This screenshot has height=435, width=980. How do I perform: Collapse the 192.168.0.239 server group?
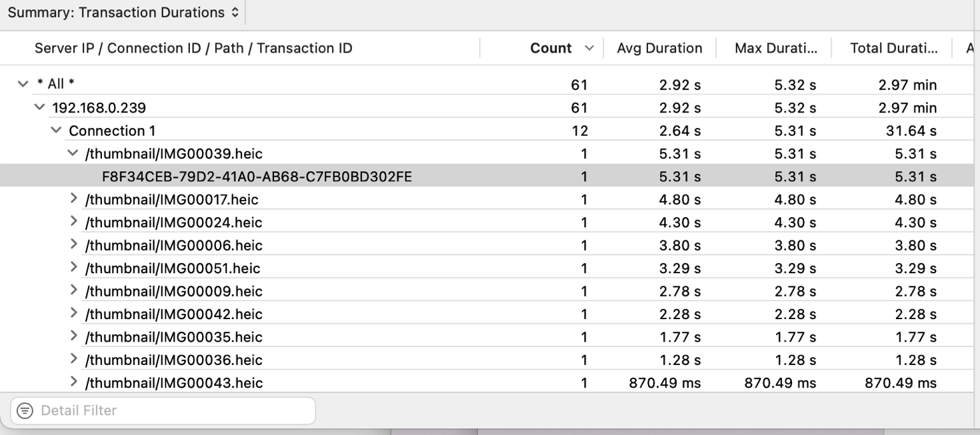point(39,107)
